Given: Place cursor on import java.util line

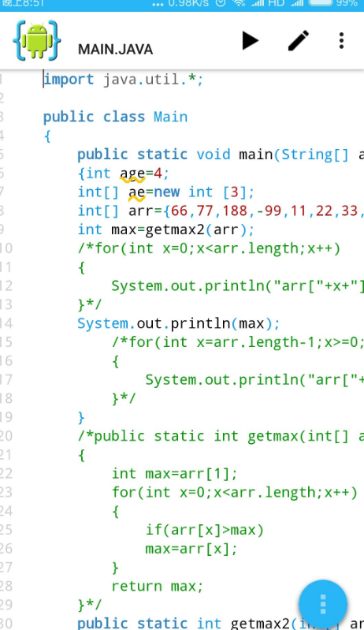Looking at the screenshot, I should [124, 79].
